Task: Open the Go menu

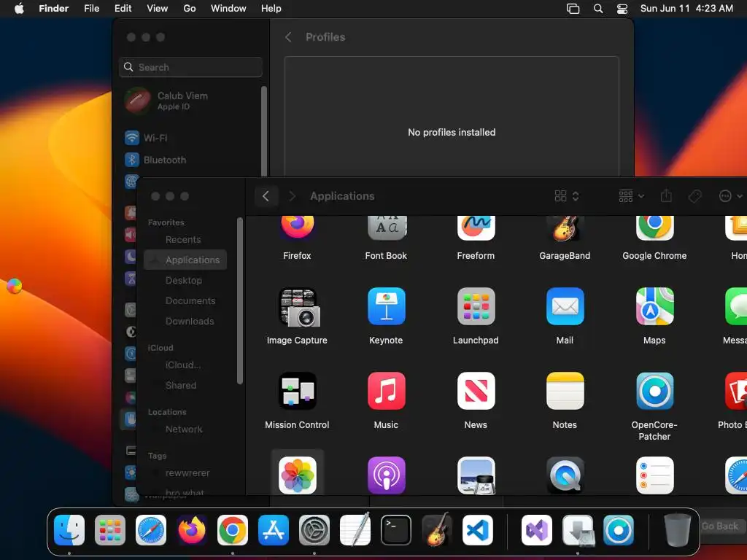Action: [x=190, y=8]
